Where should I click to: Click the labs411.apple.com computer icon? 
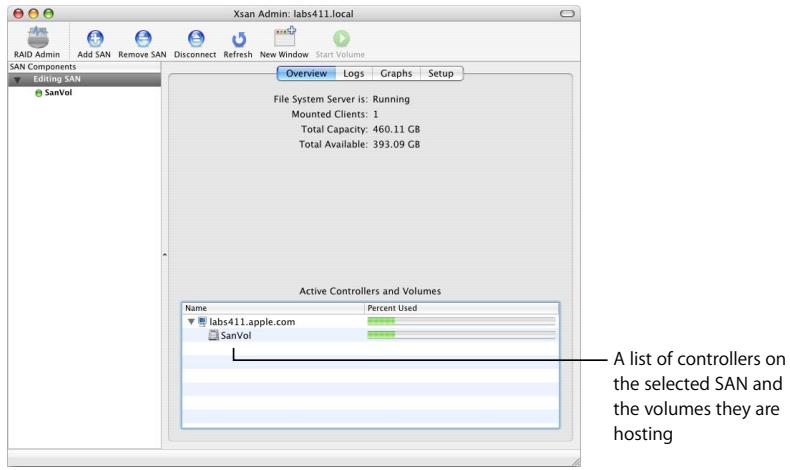pyautogui.click(x=203, y=321)
